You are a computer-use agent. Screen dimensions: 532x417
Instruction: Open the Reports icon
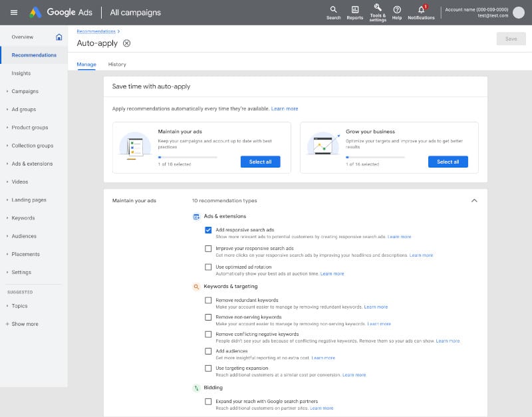point(355,9)
